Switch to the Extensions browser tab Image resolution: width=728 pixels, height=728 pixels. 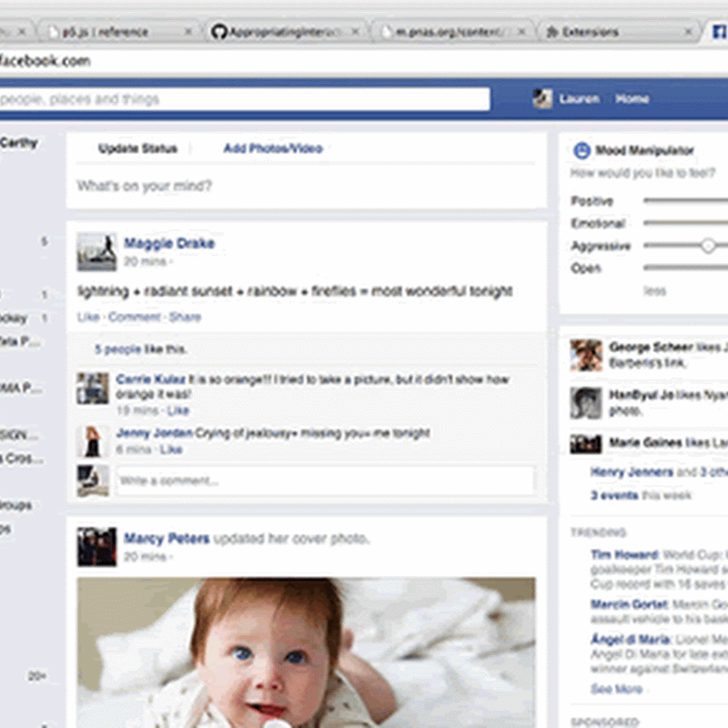tap(620, 32)
